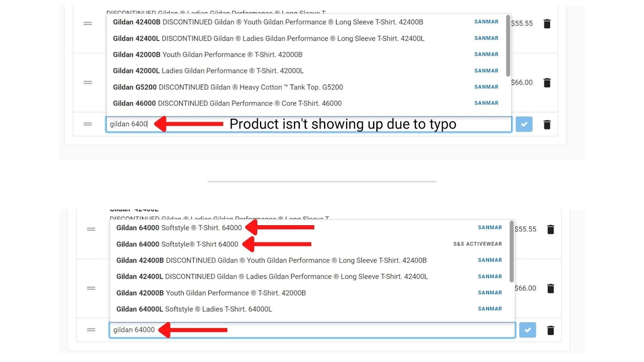This screenshot has width=644, height=362.
Task: Delete the 'gildan 64000' search row
Action: 551,330
